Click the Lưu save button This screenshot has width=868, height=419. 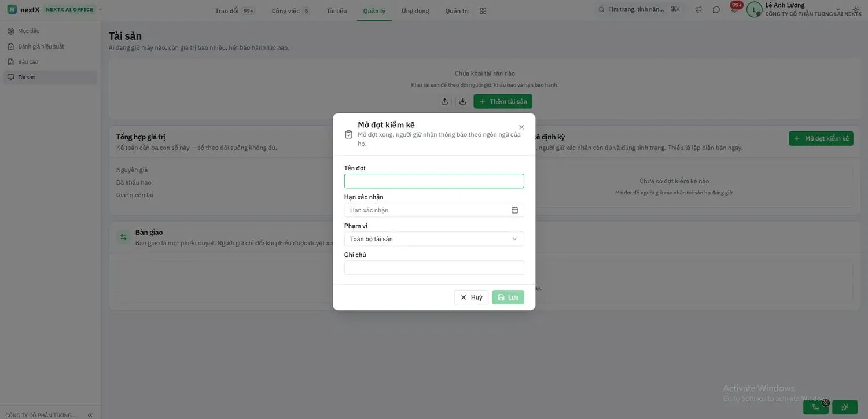[x=508, y=297]
